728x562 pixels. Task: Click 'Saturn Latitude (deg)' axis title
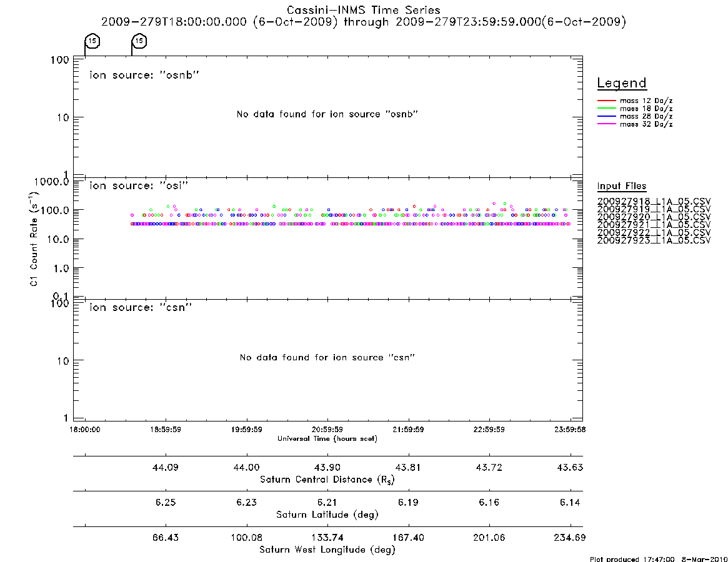[327, 515]
